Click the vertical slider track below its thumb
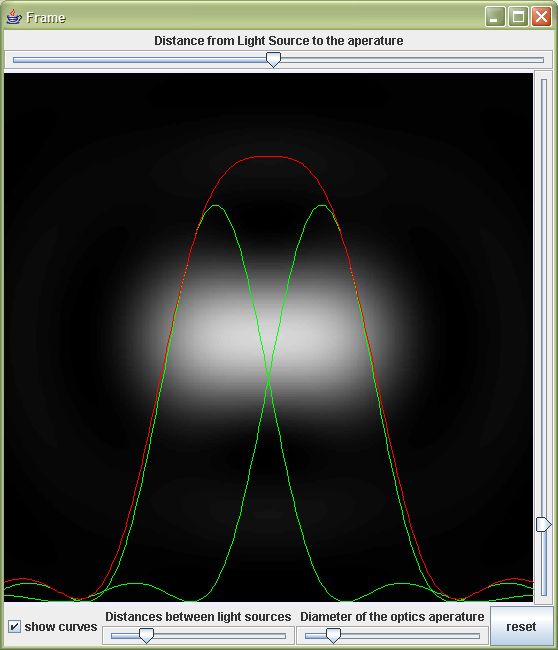Image resolution: width=558 pixels, height=650 pixels. point(543,564)
